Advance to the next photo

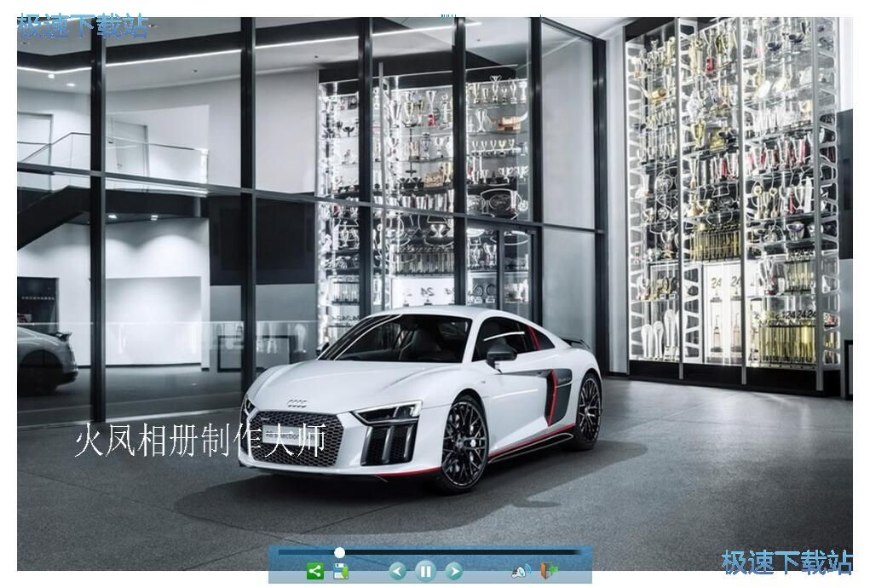click(454, 571)
